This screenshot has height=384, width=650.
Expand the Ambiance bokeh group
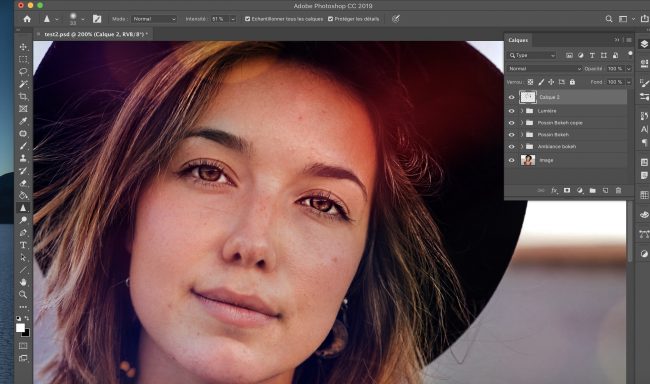tap(521, 147)
